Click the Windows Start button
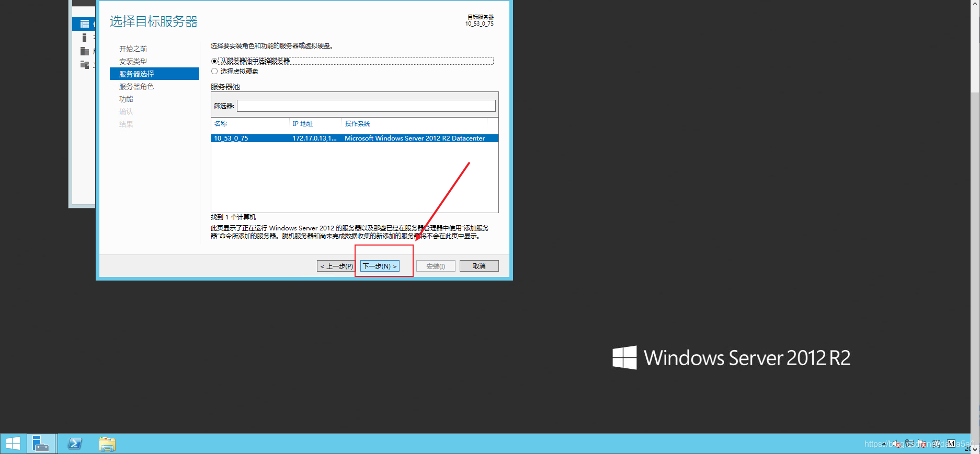980x454 pixels. [x=13, y=444]
